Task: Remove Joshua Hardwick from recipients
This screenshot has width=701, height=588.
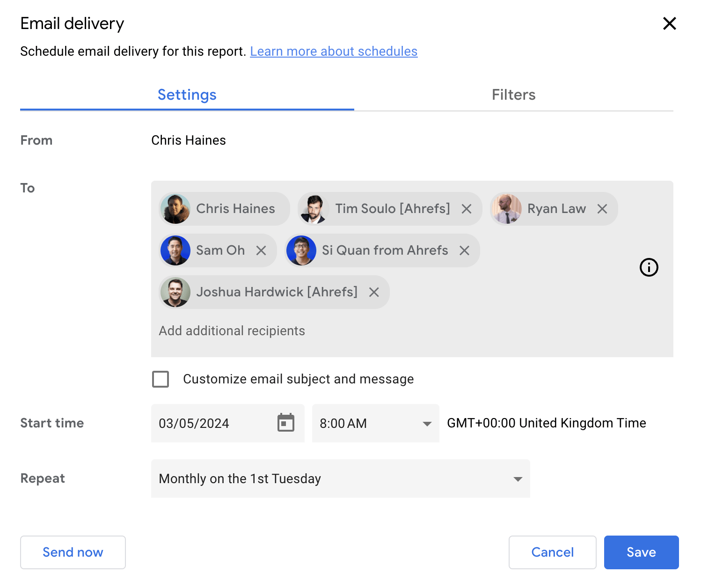Action: coord(374,292)
